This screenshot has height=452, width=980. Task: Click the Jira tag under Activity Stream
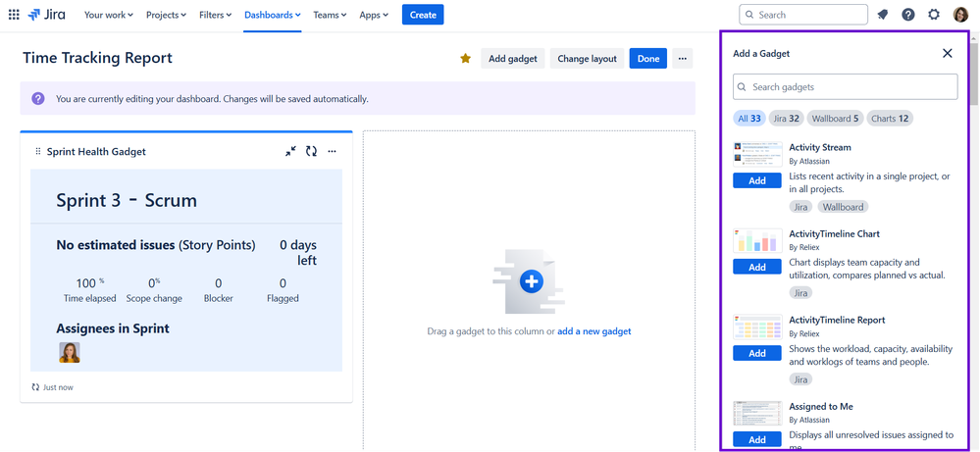click(800, 207)
